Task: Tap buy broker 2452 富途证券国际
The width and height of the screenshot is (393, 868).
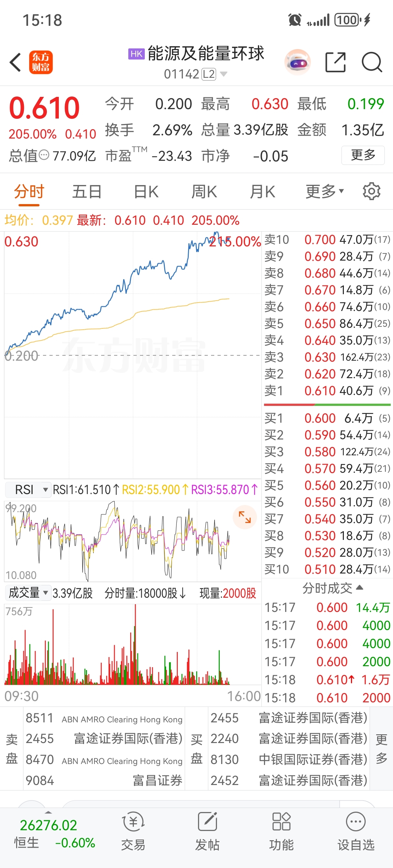Action: 289,780
